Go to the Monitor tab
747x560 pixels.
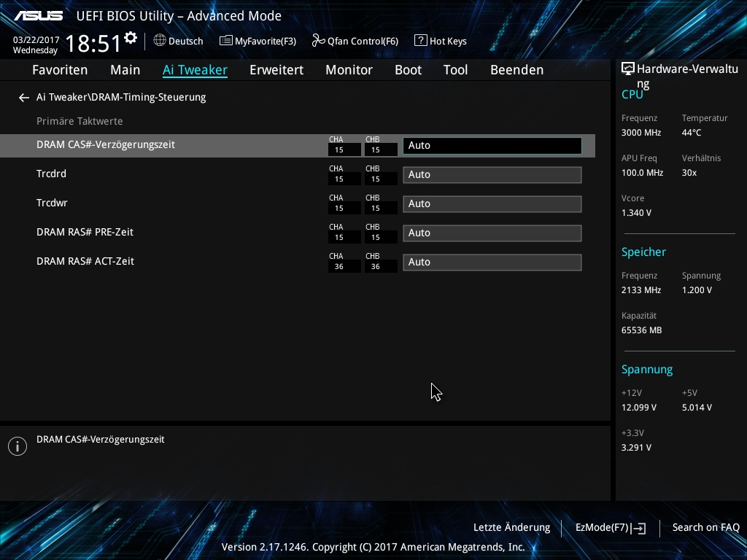pos(349,70)
